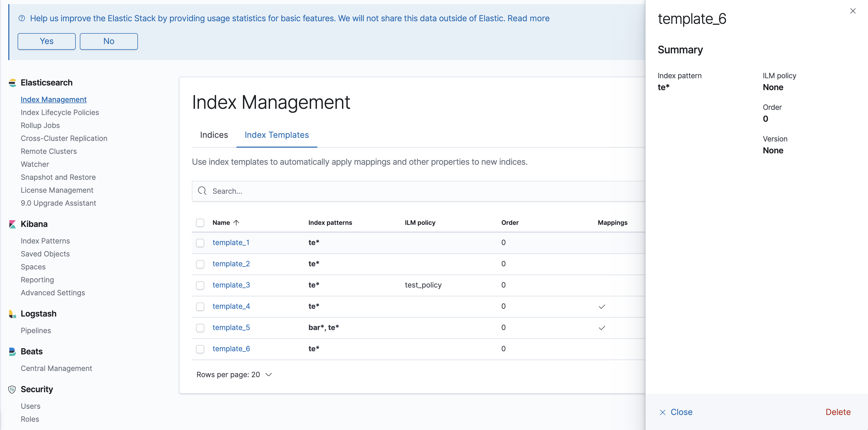Check the template_3 row checkbox
This screenshot has height=430, width=868.
tap(200, 285)
